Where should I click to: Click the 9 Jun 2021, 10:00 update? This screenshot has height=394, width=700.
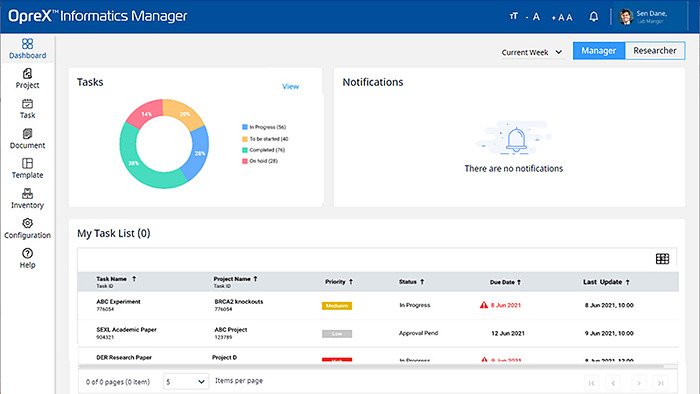(x=609, y=333)
